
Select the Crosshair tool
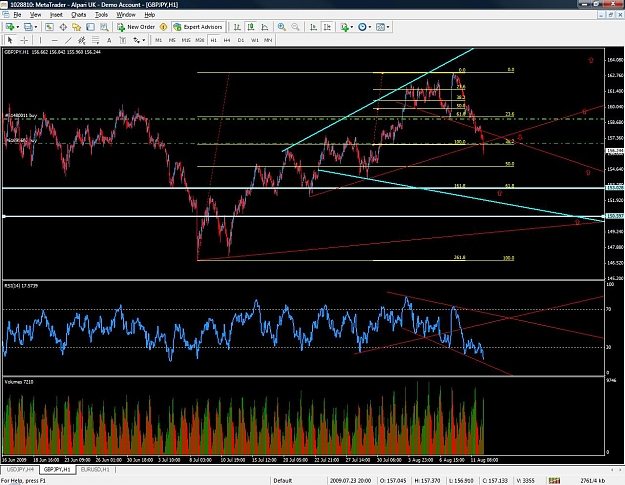24,40
